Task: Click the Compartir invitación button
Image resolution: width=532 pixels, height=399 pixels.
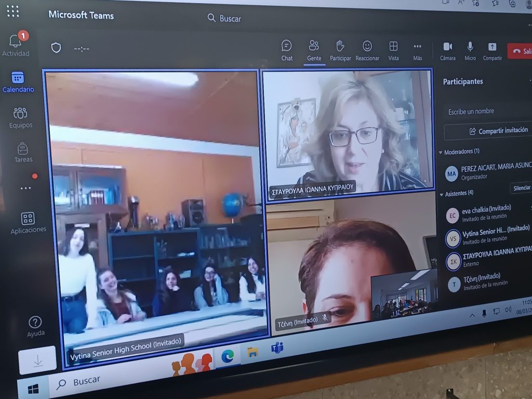Action: pos(498,131)
